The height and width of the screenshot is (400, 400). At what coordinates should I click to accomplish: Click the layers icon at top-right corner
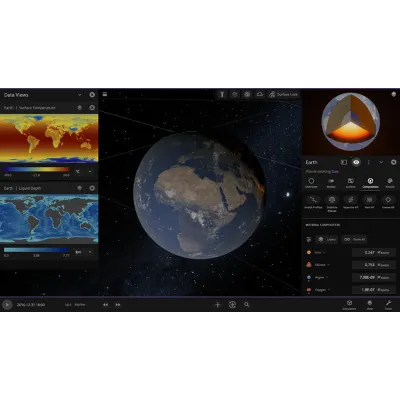[394, 94]
